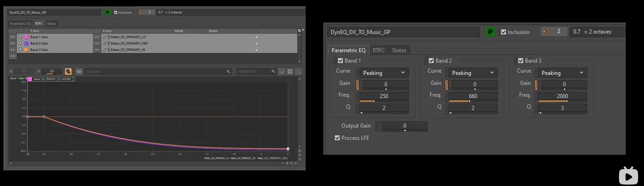Toggle the Process LFE checkbox

337,138
